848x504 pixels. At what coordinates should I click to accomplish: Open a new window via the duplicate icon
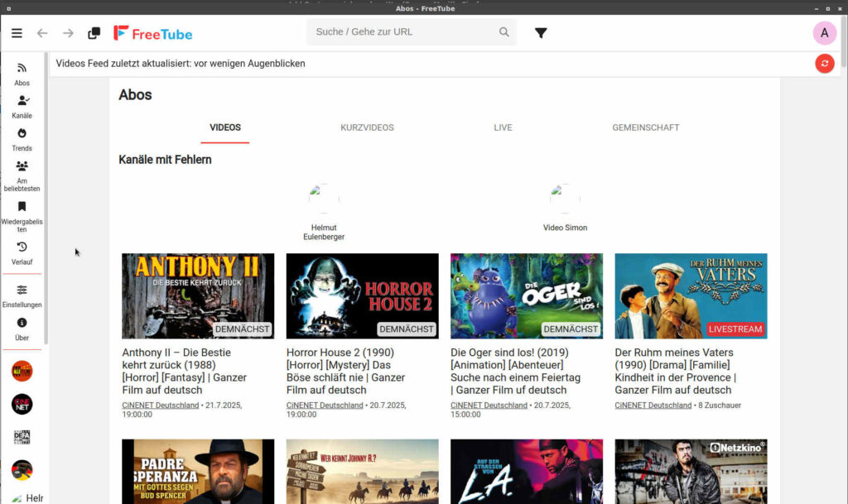94,33
